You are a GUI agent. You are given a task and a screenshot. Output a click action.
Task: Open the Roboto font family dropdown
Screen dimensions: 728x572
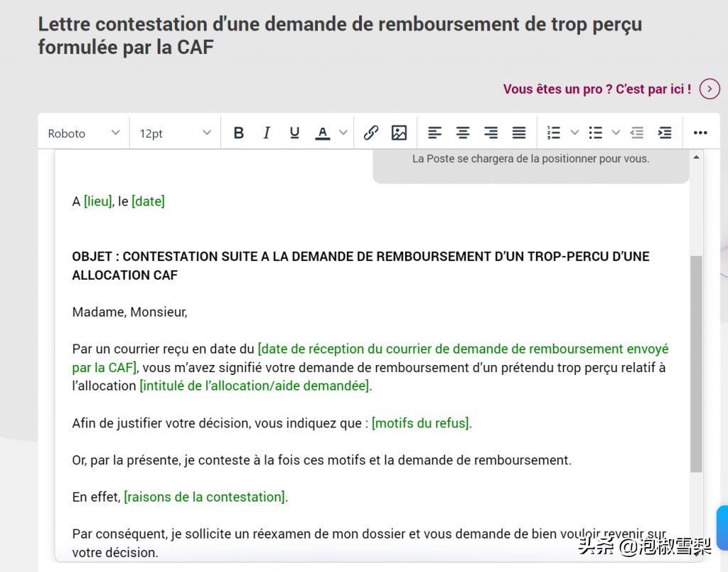point(84,133)
